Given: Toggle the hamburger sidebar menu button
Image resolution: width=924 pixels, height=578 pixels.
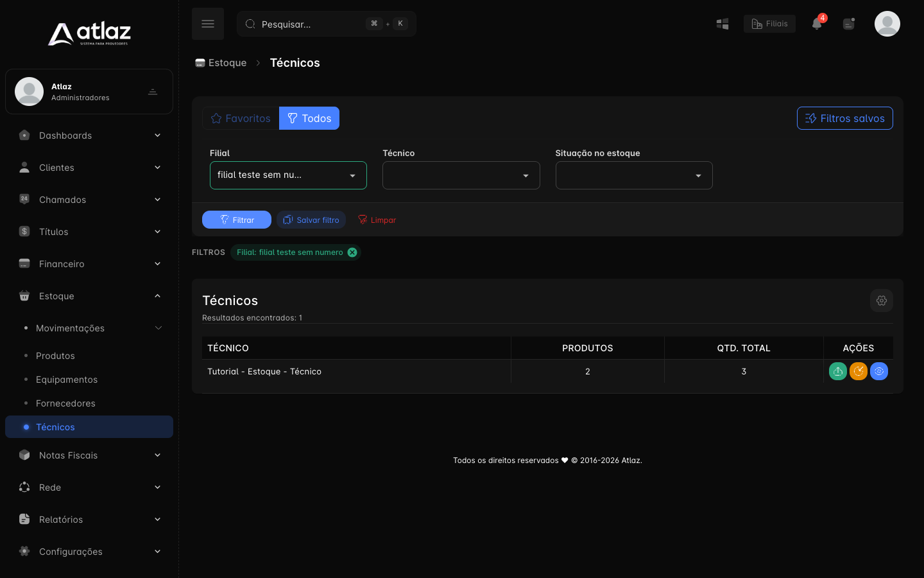Looking at the screenshot, I should point(208,24).
